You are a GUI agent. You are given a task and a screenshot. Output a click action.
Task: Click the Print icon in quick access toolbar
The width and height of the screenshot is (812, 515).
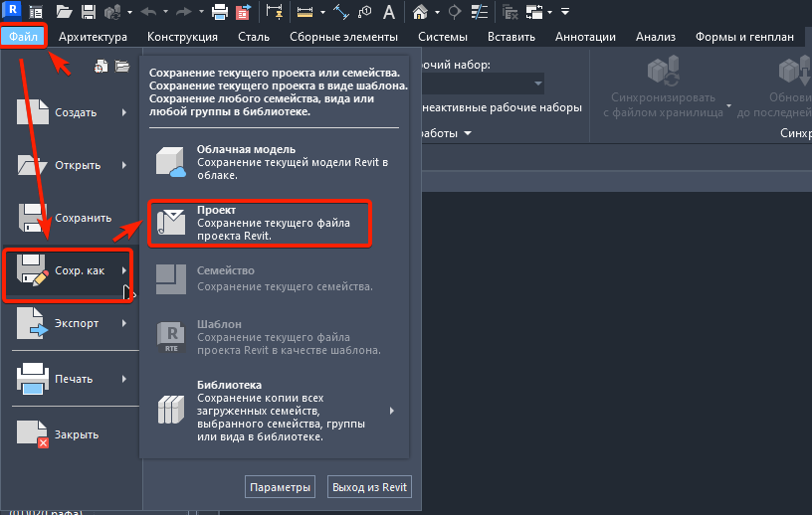tap(220, 11)
